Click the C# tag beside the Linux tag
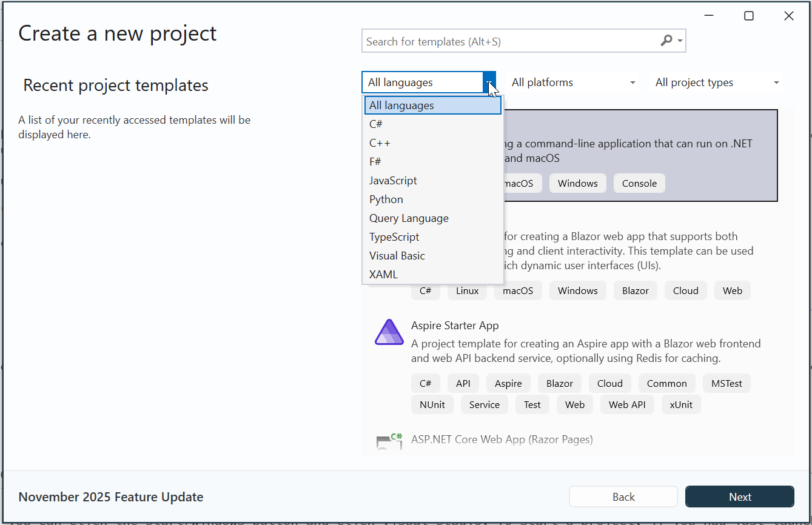812x525 pixels. click(x=426, y=290)
